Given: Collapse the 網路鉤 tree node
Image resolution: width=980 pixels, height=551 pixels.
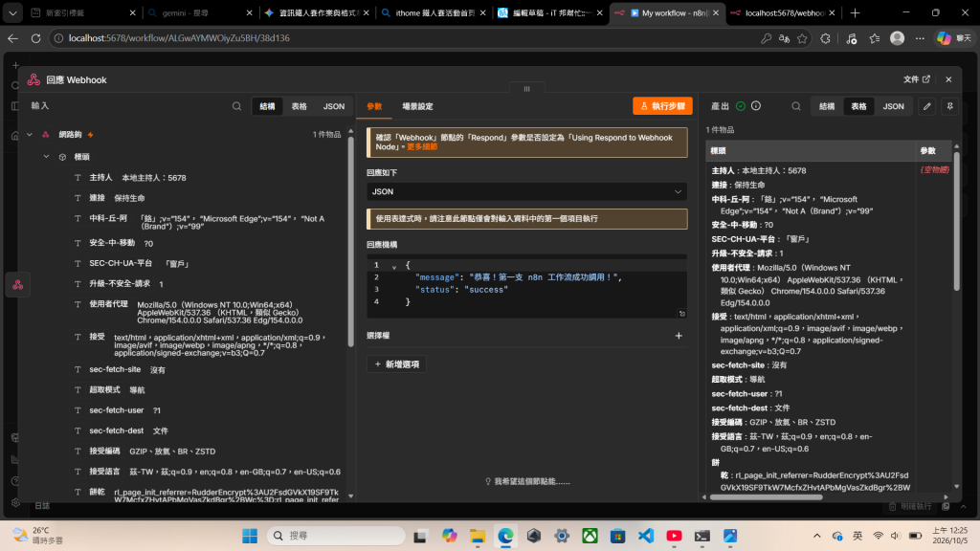Looking at the screenshot, I should 30,134.
